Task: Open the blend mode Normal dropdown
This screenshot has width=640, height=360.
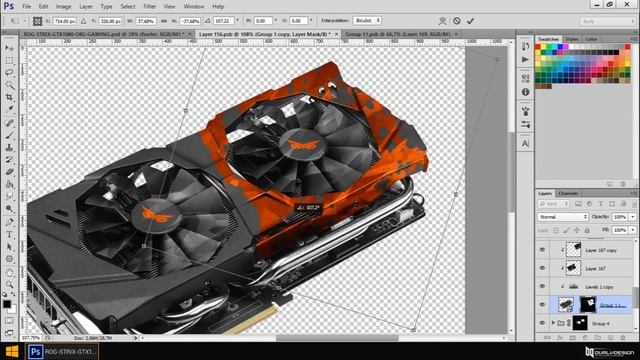Action: point(563,217)
